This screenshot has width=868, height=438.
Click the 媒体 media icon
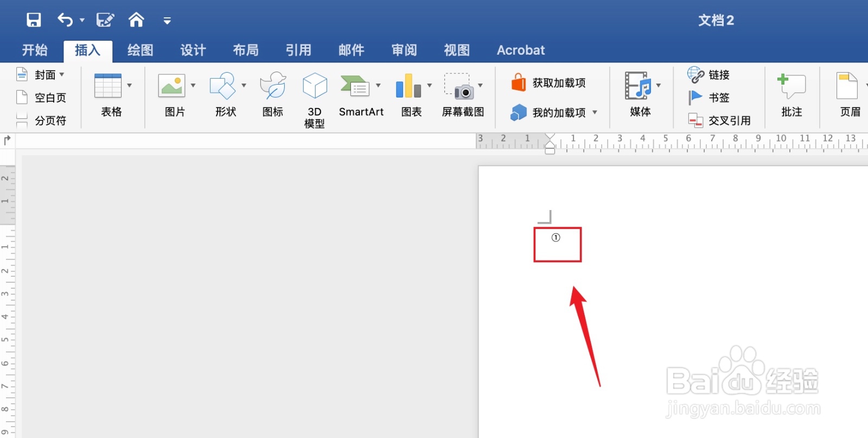[x=637, y=86]
